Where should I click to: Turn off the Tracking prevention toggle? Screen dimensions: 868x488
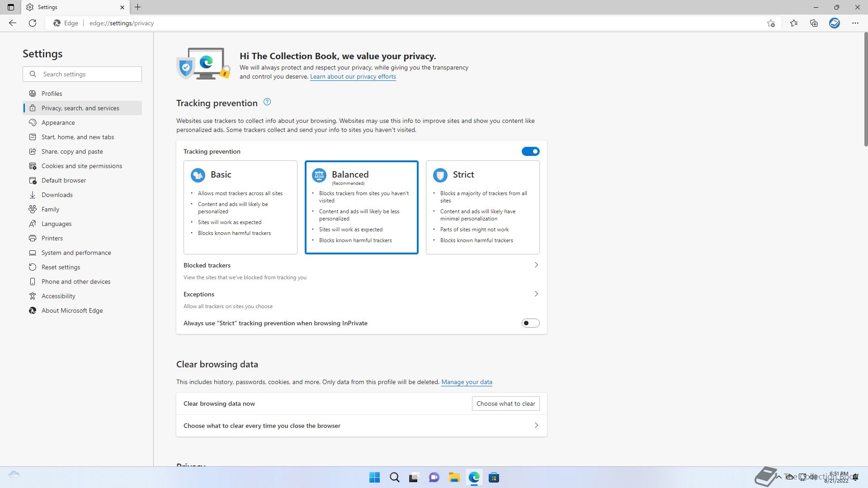pos(531,151)
